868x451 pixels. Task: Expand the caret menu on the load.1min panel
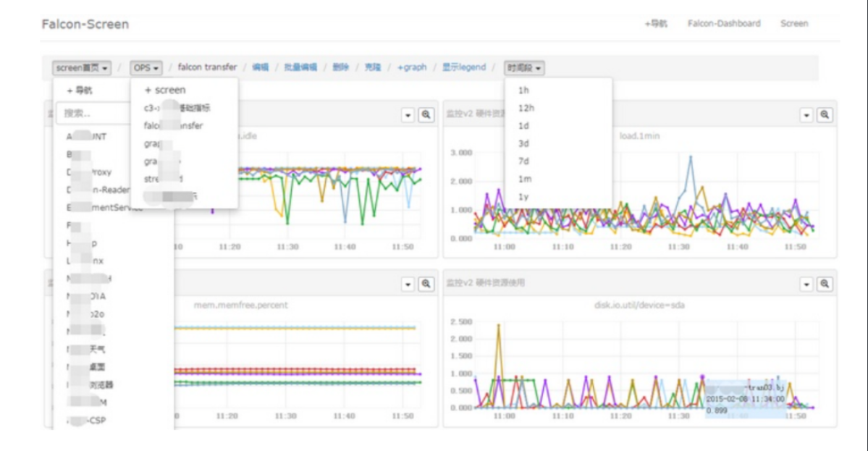[x=806, y=115]
